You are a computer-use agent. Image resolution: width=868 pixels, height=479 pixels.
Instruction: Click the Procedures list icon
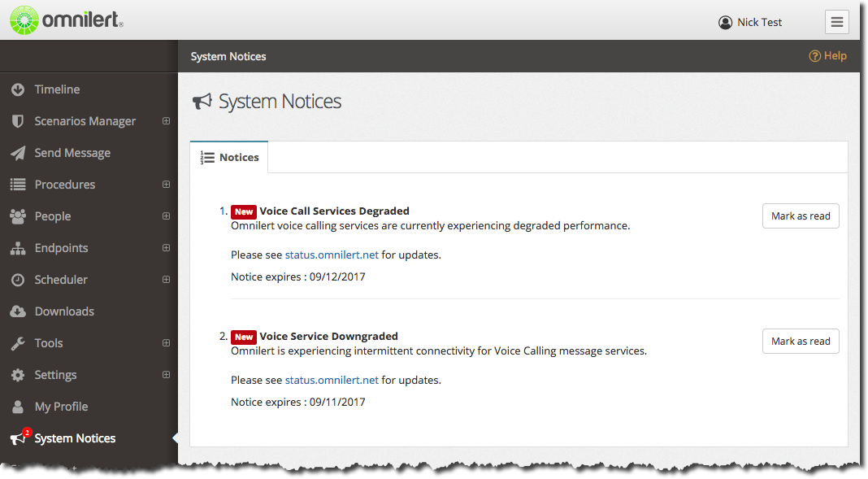[x=18, y=185]
